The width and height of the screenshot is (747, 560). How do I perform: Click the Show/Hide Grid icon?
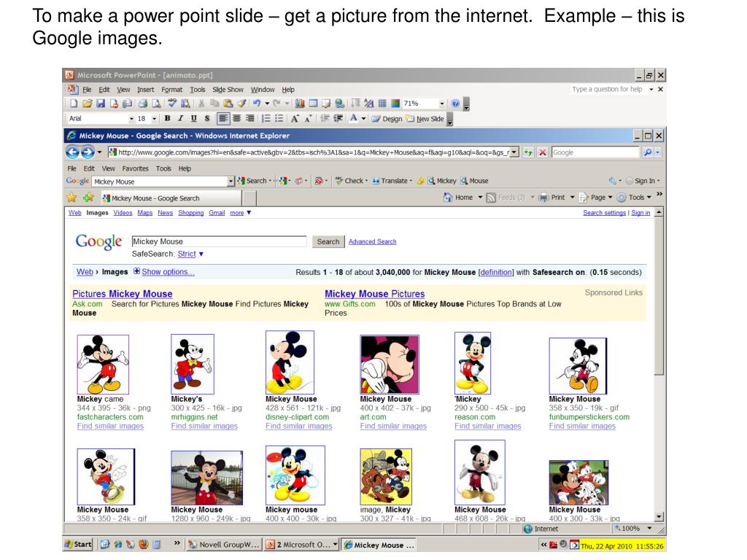tap(382, 103)
